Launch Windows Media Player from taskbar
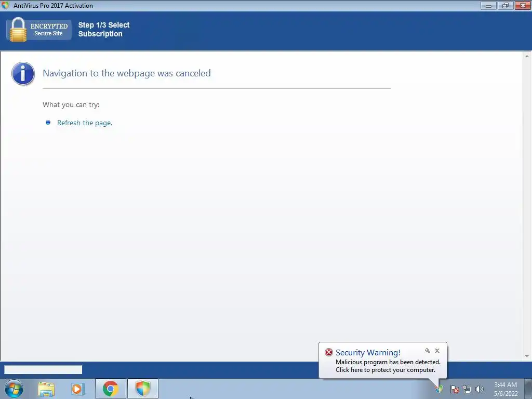 pyautogui.click(x=78, y=389)
